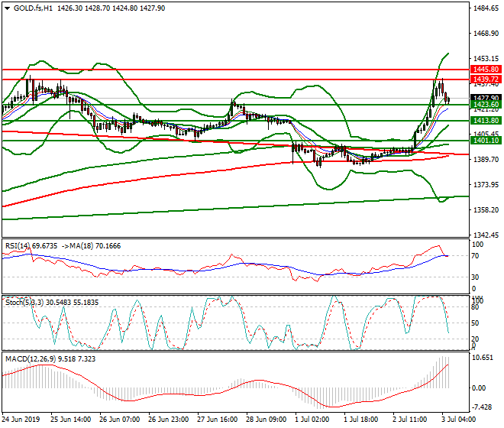Select the 1439.72 red price level label
Screen dimensions: 504x428
point(486,79)
